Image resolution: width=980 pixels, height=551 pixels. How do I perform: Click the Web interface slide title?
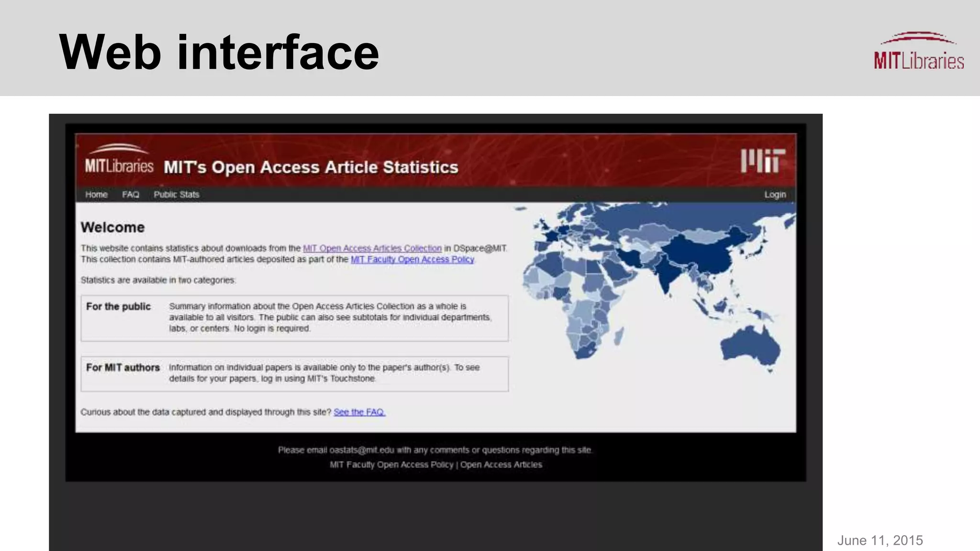point(219,52)
